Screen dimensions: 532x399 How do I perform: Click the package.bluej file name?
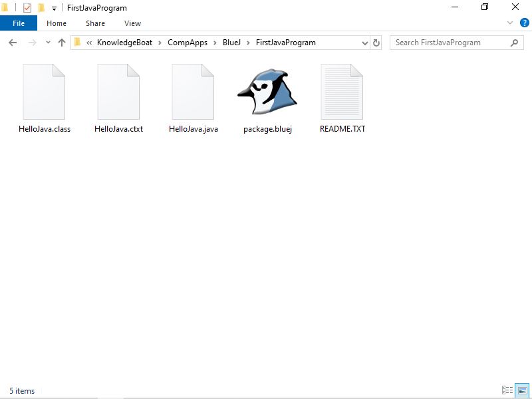click(268, 129)
